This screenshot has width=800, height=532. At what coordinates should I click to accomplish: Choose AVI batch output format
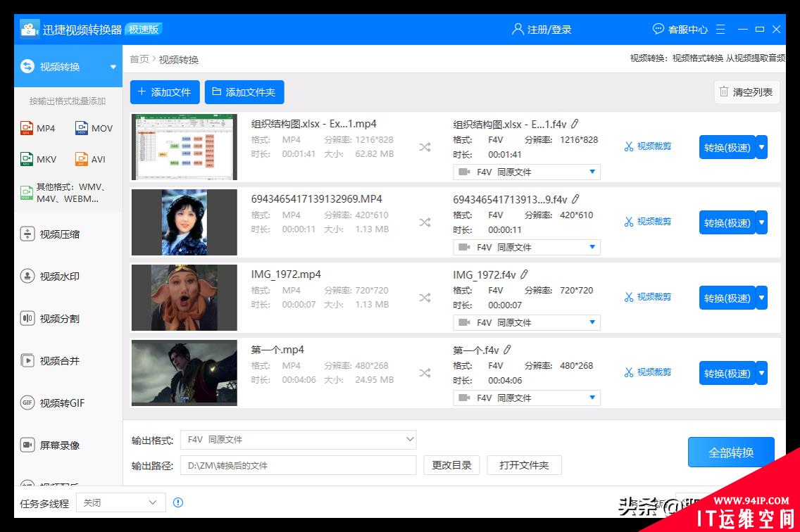pos(90,159)
